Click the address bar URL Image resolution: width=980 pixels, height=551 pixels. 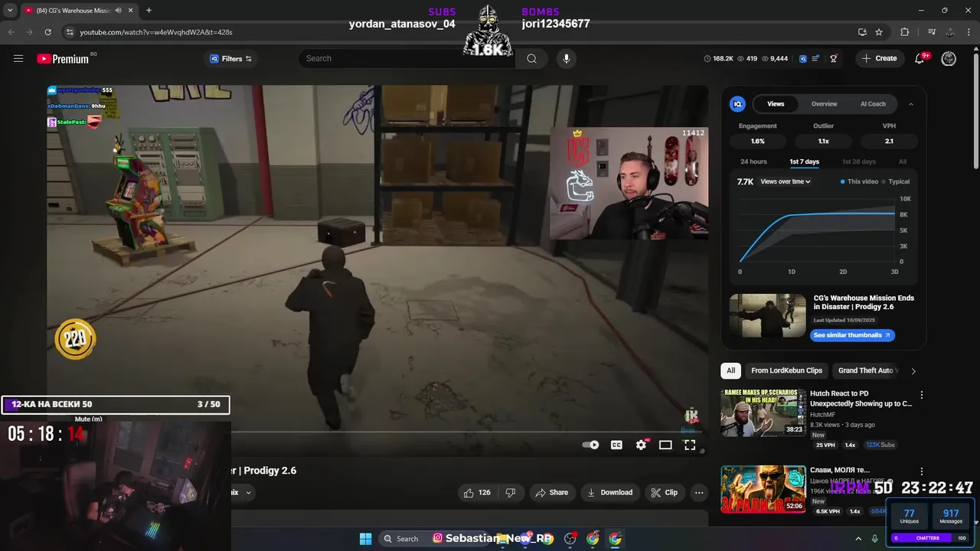point(156,32)
